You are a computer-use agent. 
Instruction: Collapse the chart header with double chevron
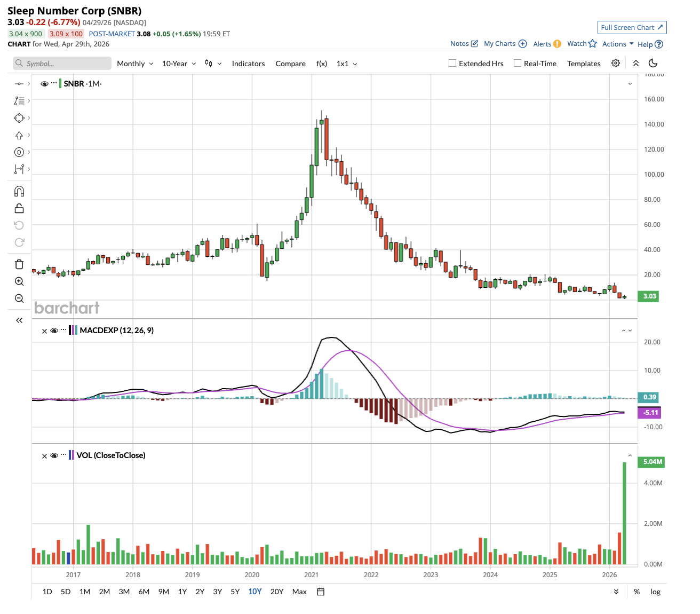pos(636,63)
